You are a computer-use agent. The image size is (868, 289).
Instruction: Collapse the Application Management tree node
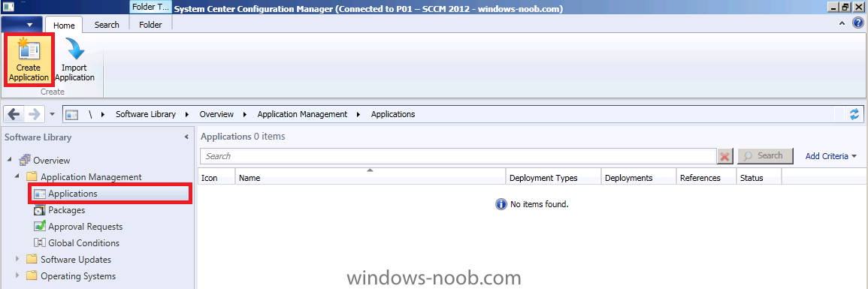click(x=18, y=177)
